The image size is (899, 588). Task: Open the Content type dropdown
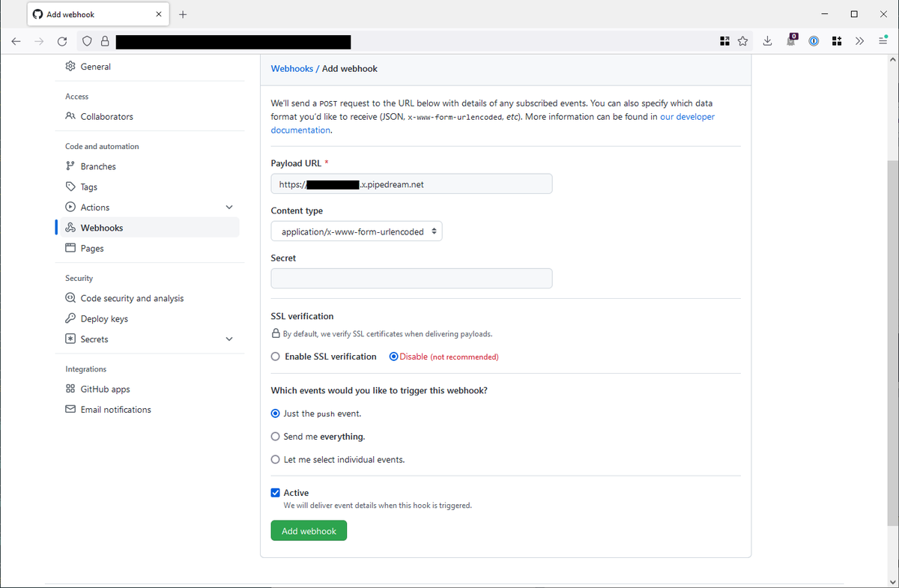tap(357, 231)
